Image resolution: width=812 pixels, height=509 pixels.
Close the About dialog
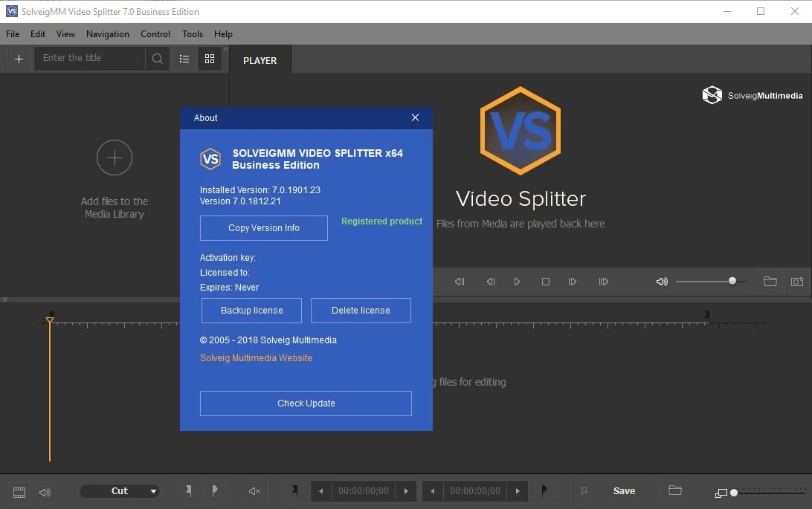click(415, 118)
